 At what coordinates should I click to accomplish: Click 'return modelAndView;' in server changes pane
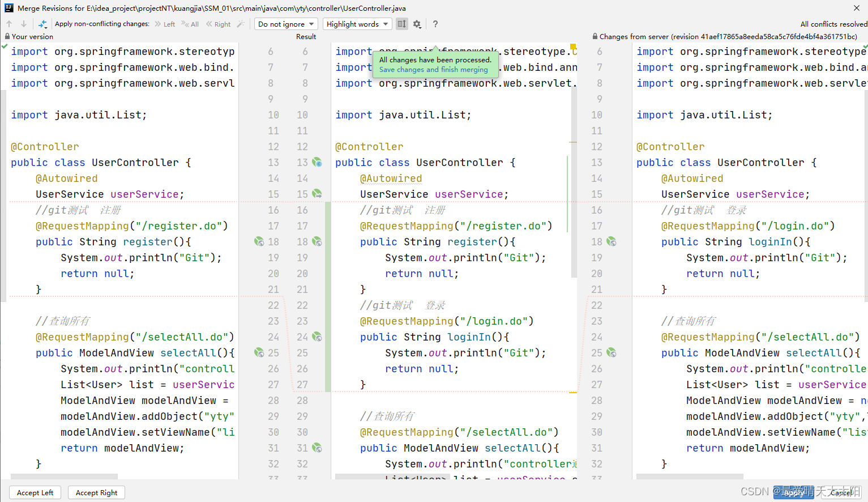748,448
